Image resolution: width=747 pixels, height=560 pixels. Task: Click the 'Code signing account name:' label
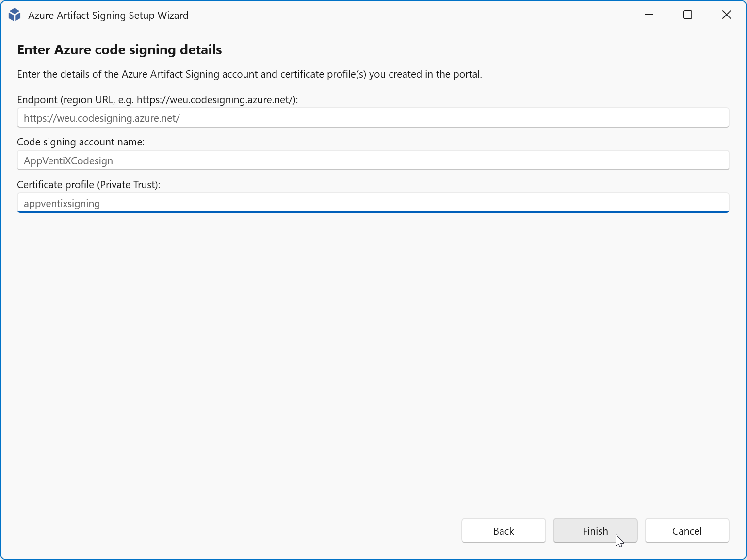tap(81, 142)
